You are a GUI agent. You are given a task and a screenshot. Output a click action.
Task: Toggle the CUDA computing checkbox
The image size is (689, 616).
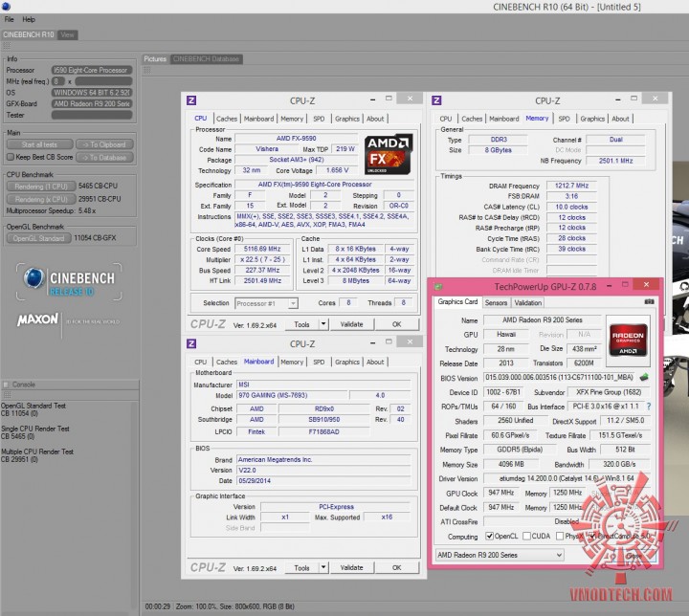click(526, 536)
